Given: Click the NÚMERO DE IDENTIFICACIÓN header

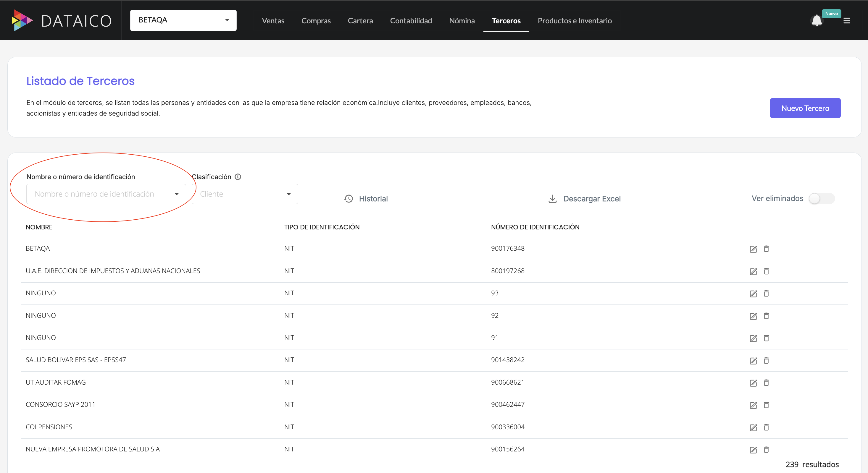Looking at the screenshot, I should pyautogui.click(x=535, y=227).
